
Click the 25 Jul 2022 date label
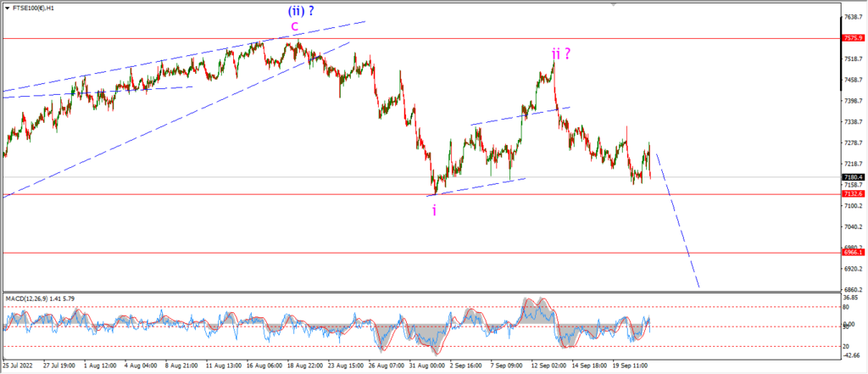[16, 366]
